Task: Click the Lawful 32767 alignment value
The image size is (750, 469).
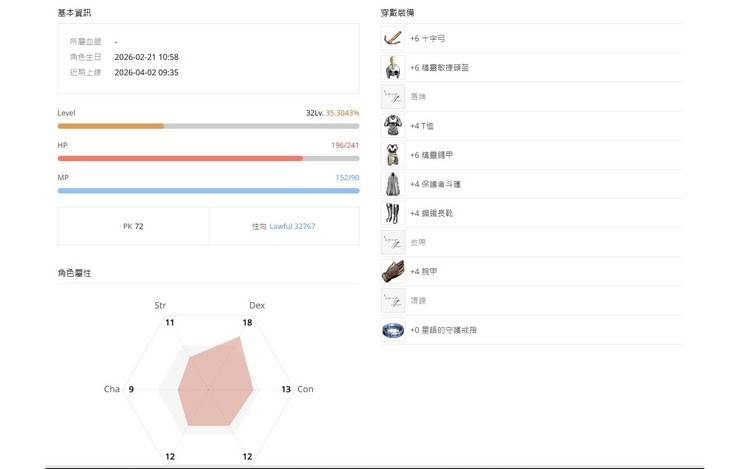Action: (292, 227)
